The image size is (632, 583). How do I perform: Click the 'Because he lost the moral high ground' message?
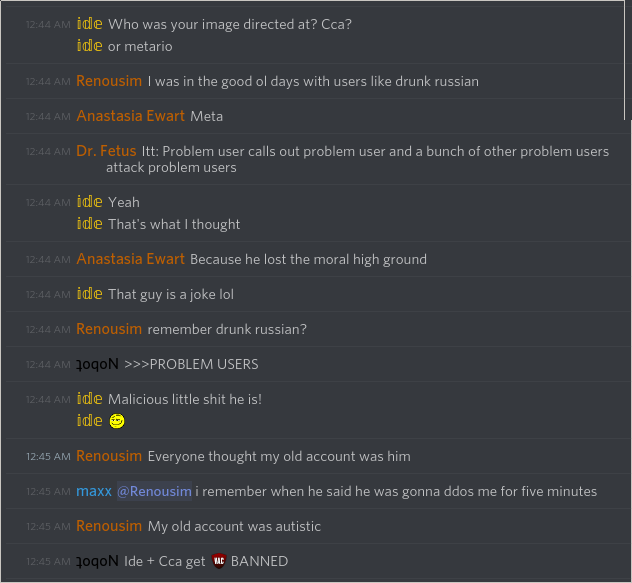pyautogui.click(x=308, y=259)
